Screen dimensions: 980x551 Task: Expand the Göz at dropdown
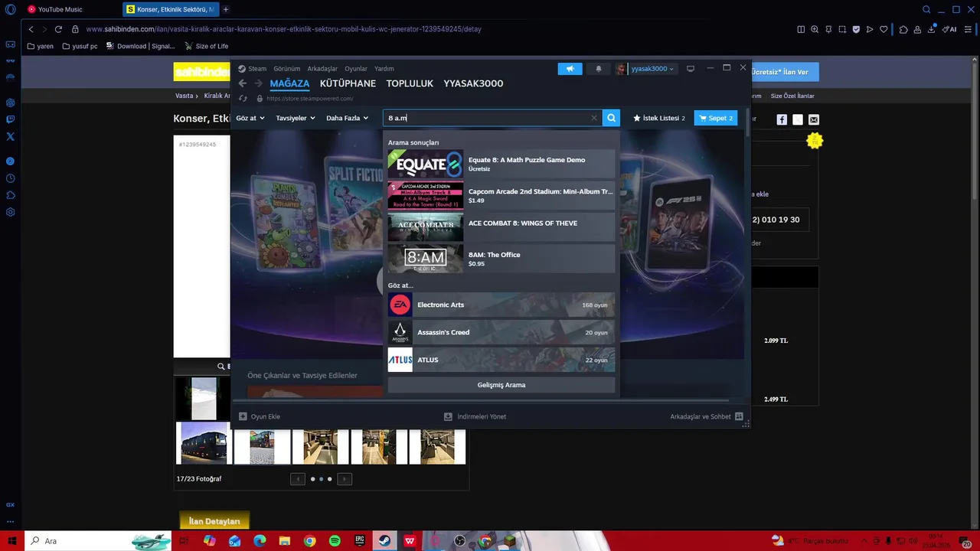[x=250, y=118]
